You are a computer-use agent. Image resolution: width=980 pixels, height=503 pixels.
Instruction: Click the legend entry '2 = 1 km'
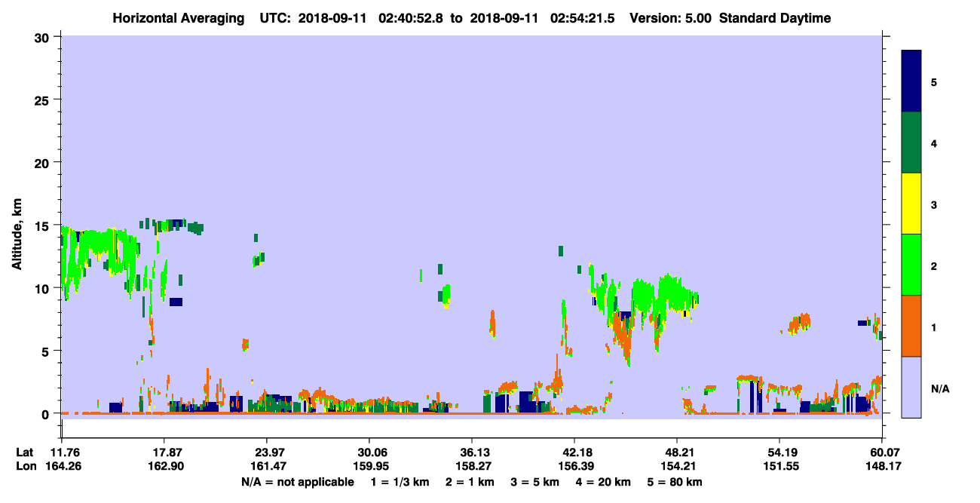coord(471,482)
